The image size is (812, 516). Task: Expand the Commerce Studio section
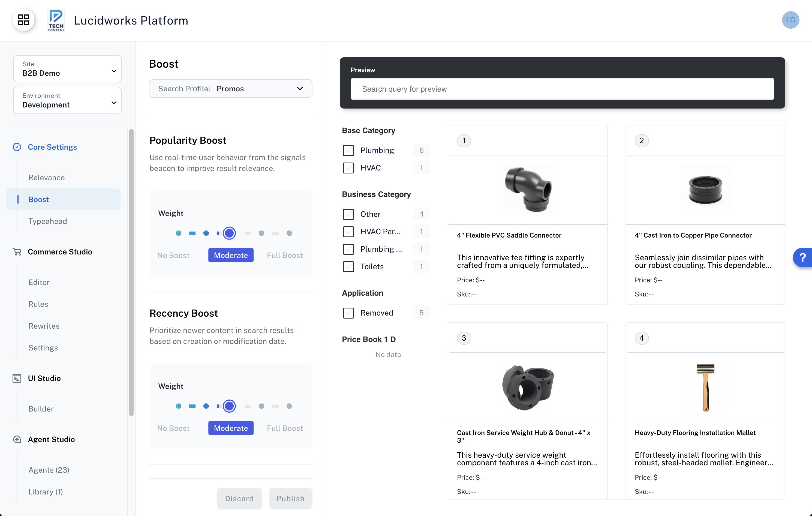[x=60, y=252]
